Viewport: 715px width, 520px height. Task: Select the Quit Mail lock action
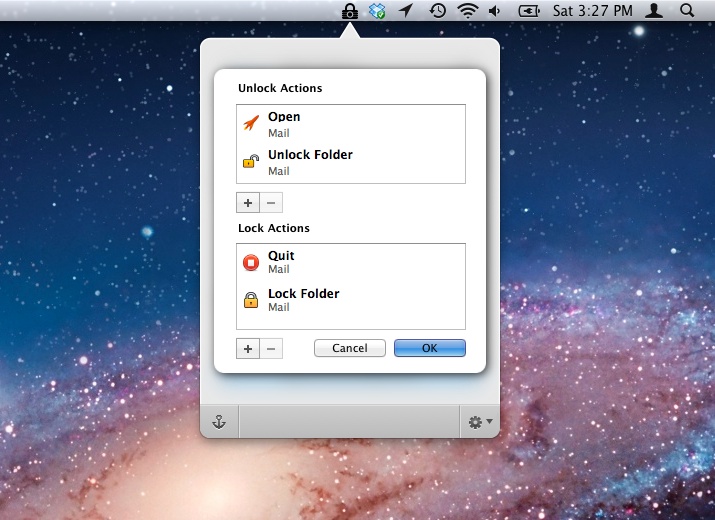click(351, 262)
